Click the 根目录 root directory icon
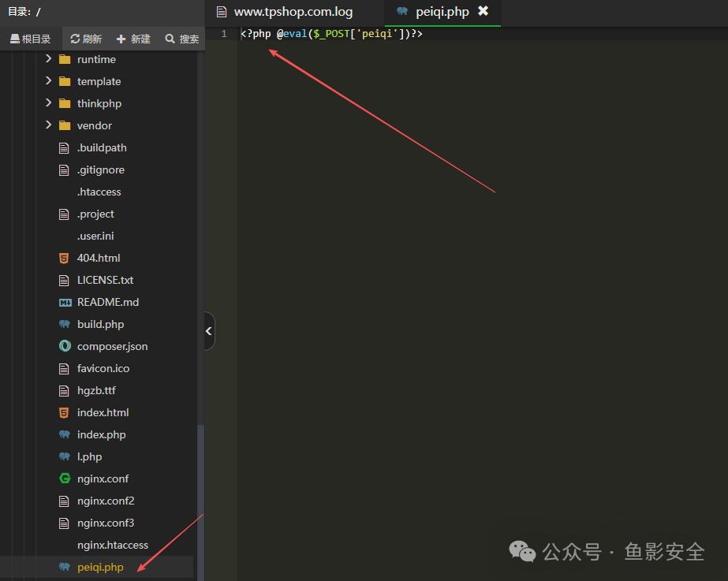Viewport: 728px width, 581px height. (15, 39)
